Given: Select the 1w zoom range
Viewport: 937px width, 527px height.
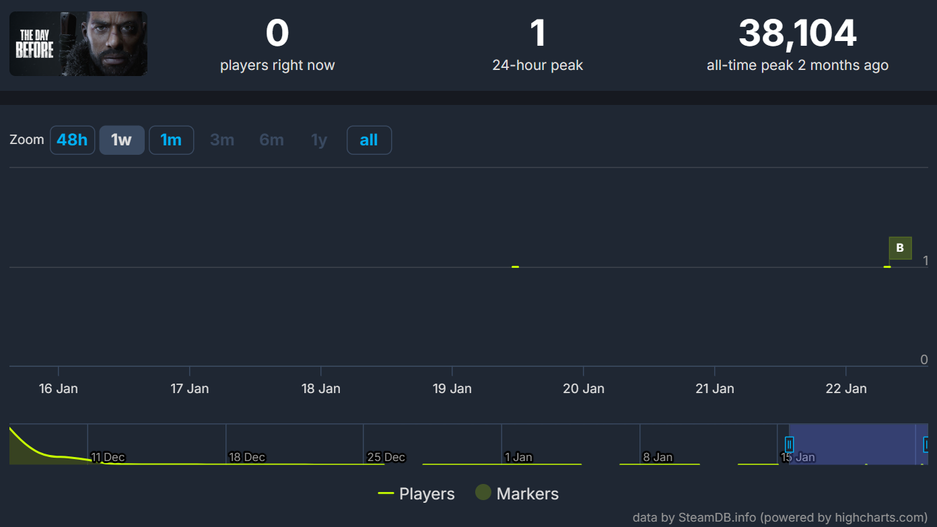Looking at the screenshot, I should (x=121, y=140).
